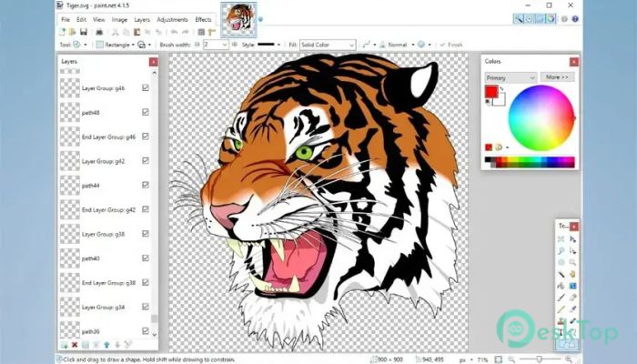Toggle visibility checkbox for path48

146,112
